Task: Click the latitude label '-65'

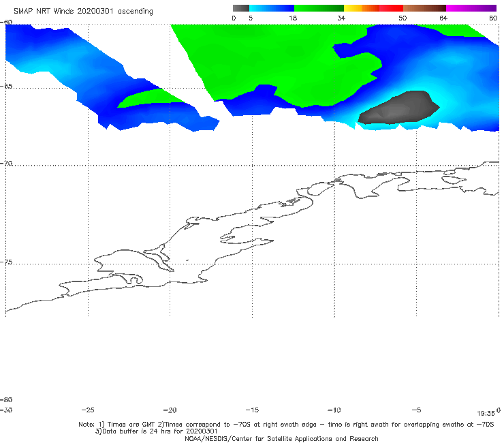Action: coord(6,87)
